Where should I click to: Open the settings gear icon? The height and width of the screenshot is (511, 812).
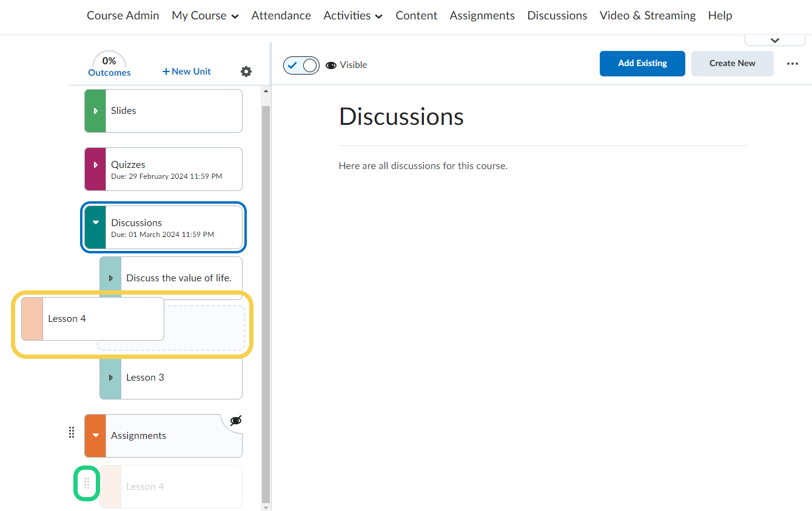click(246, 72)
